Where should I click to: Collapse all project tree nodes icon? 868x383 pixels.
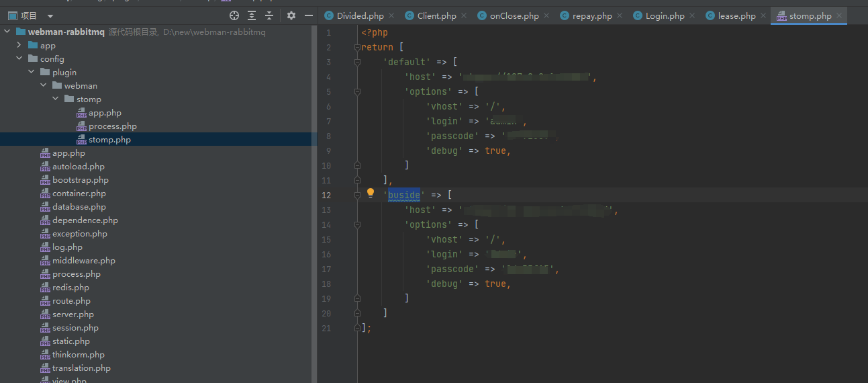(269, 15)
